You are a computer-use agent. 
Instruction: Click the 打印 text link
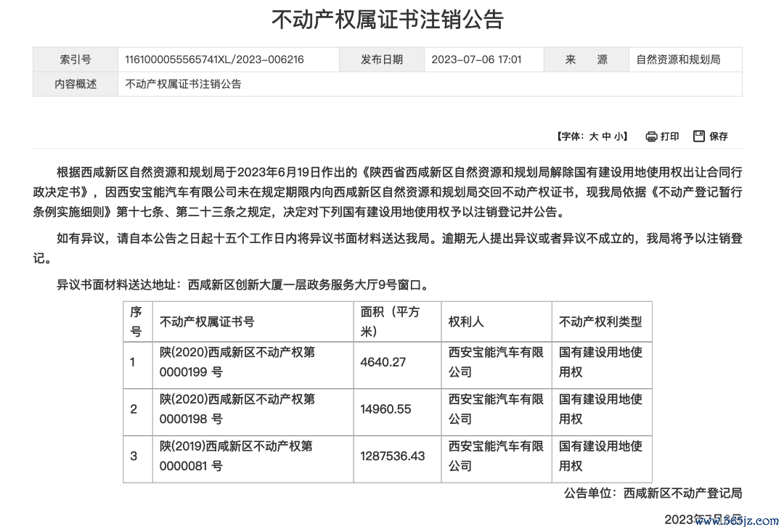coord(670,136)
